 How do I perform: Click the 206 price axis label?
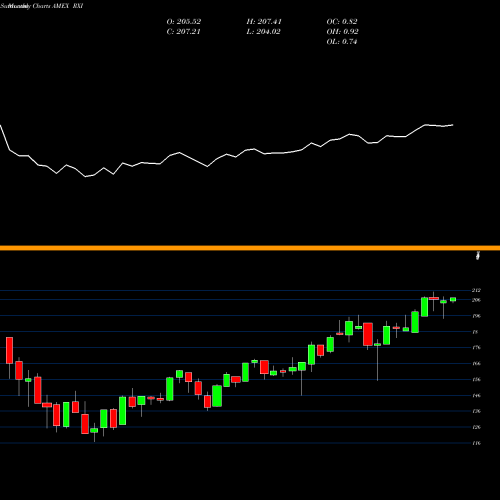click(476, 300)
